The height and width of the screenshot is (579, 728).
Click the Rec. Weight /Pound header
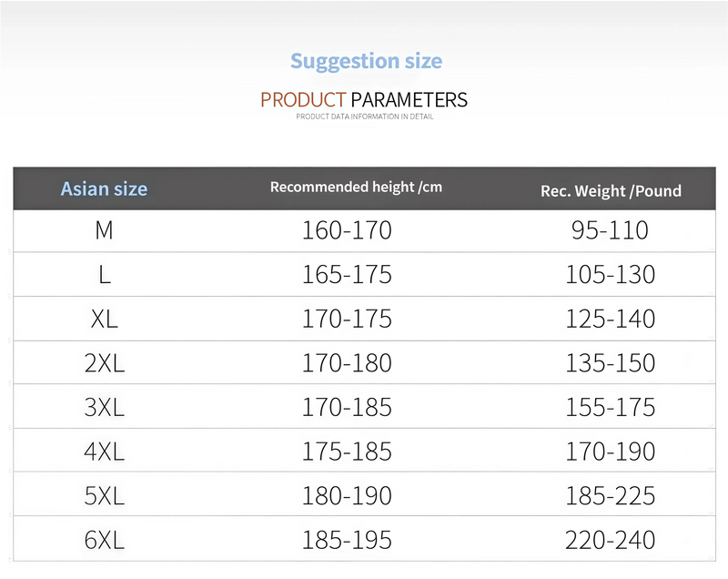611,191
